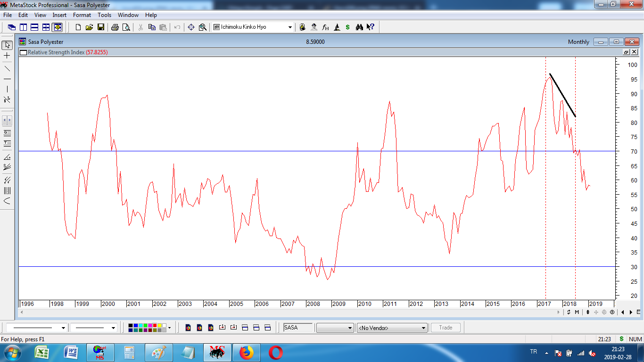644x362 pixels.
Task: Open the Calculator taskbar icon
Action: tap(130, 353)
